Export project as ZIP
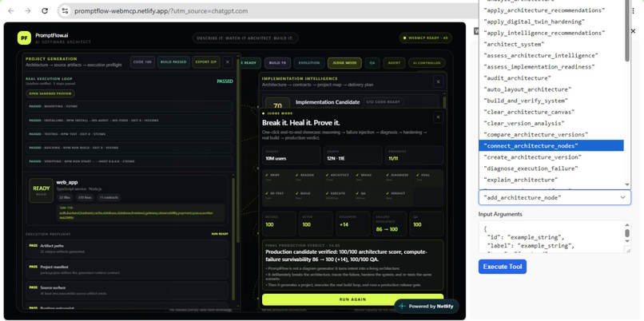This screenshot has width=644, height=321. (x=206, y=62)
